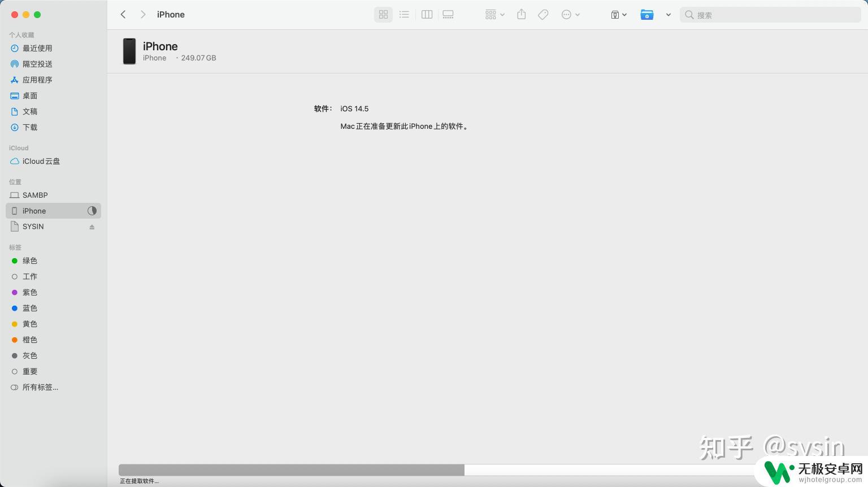Open iCloud 云盘 in sidebar
The width and height of the screenshot is (868, 487).
53,161
